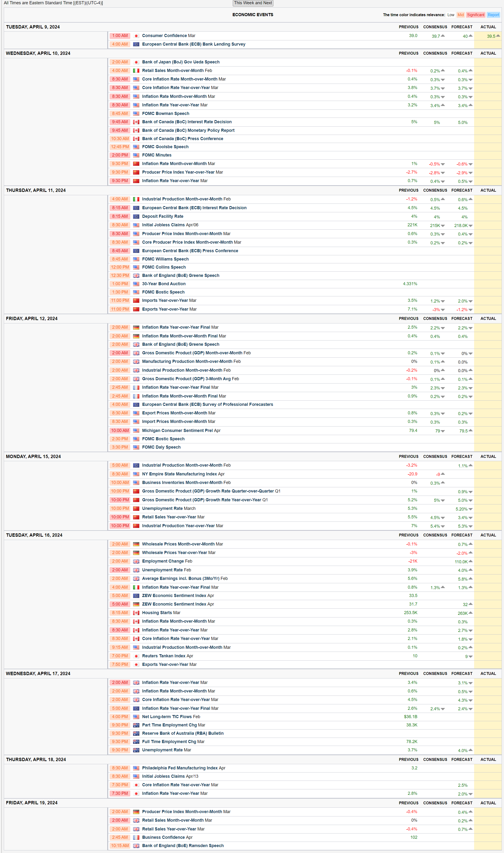Click Germany flag beside Wholesale Prices Month-over-Month

[x=136, y=544]
